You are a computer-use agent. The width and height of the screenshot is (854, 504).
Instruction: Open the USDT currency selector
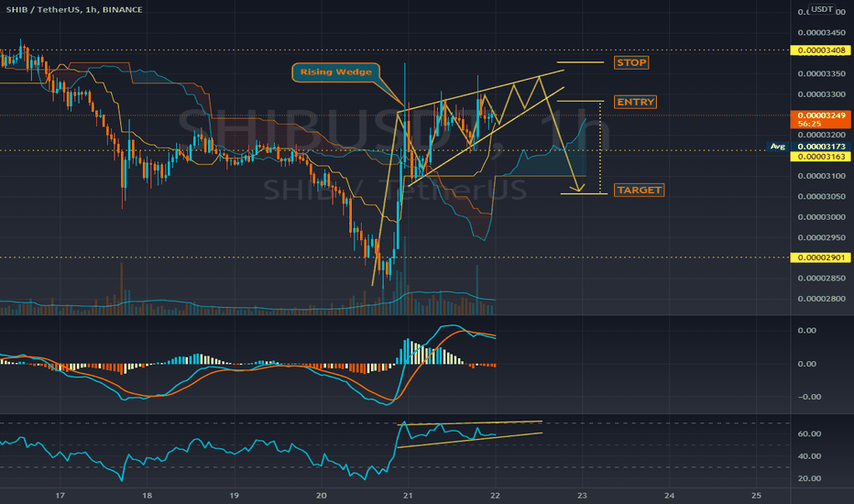coord(821,9)
